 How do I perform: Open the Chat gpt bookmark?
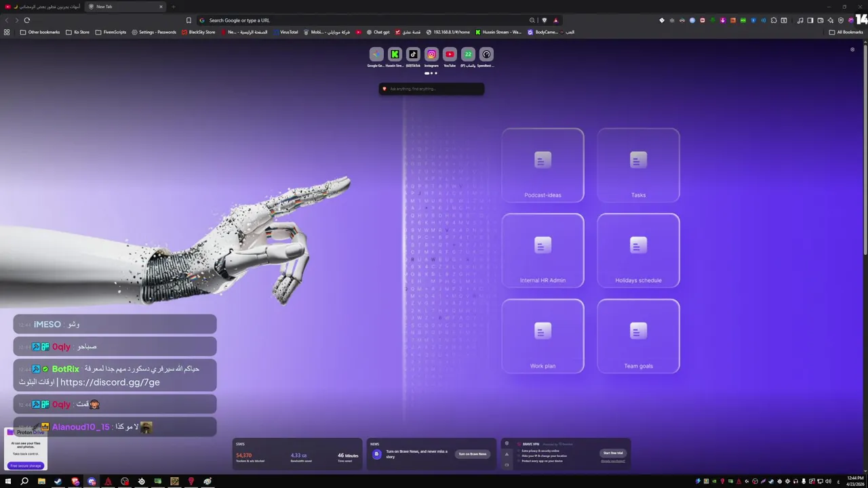tap(378, 32)
